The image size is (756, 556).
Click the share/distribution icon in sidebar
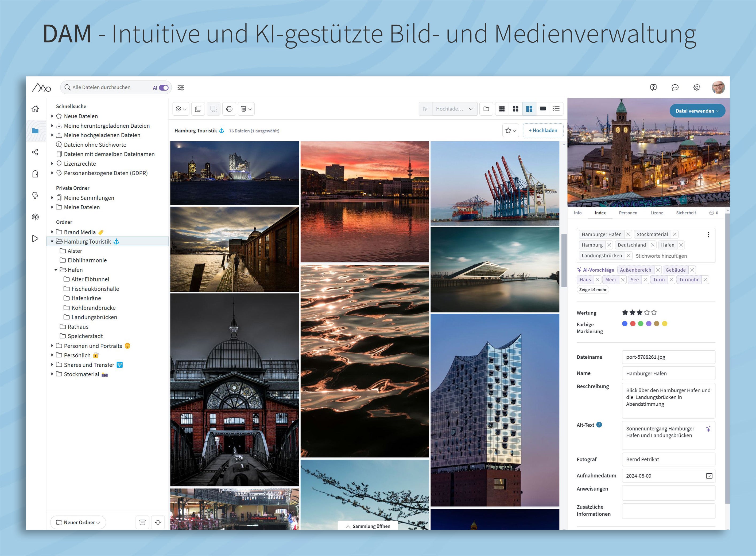tap(35, 153)
